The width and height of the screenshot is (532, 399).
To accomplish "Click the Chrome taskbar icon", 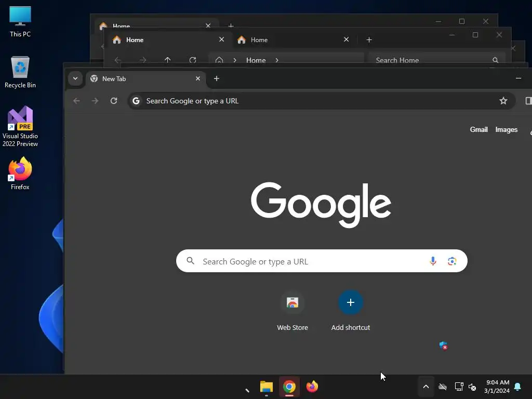I will tap(289, 387).
